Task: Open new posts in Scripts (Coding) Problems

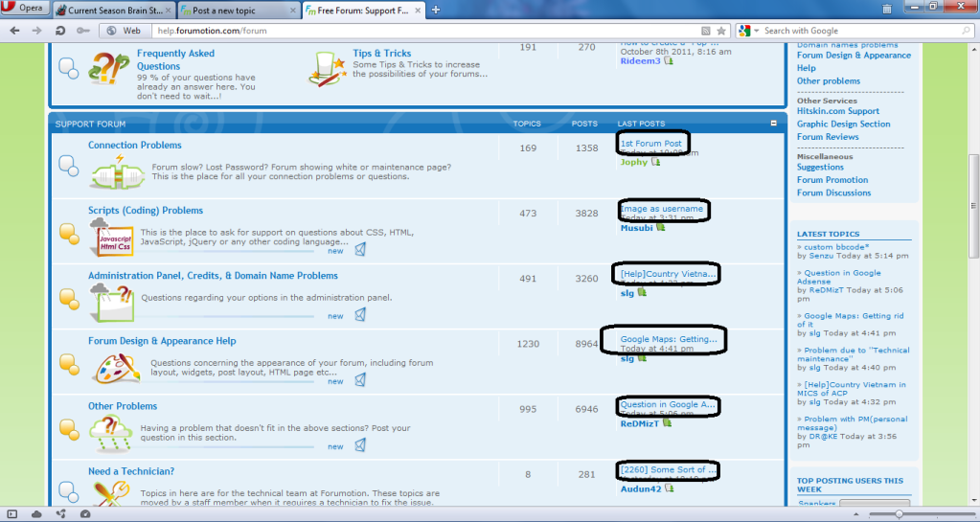Action: click(335, 251)
